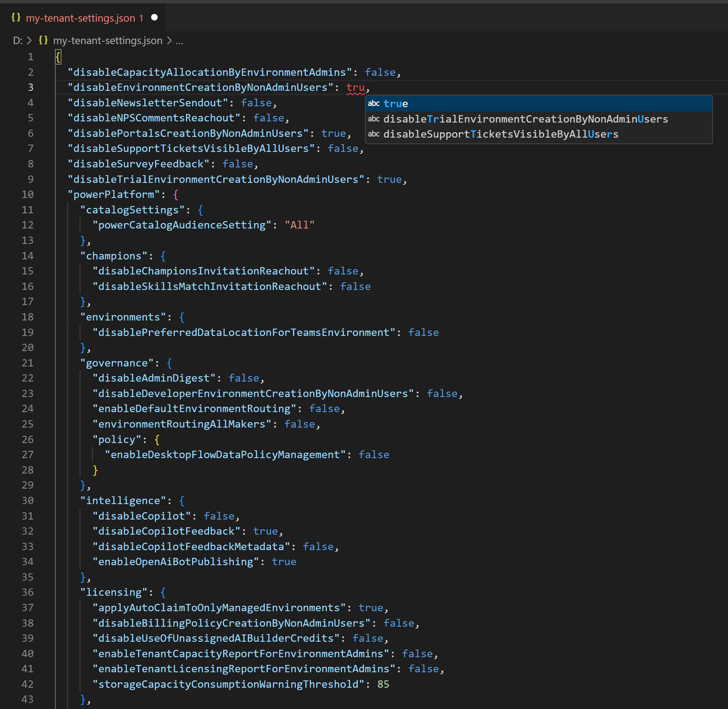Click the underlined "tru" error on line 3

355,88
